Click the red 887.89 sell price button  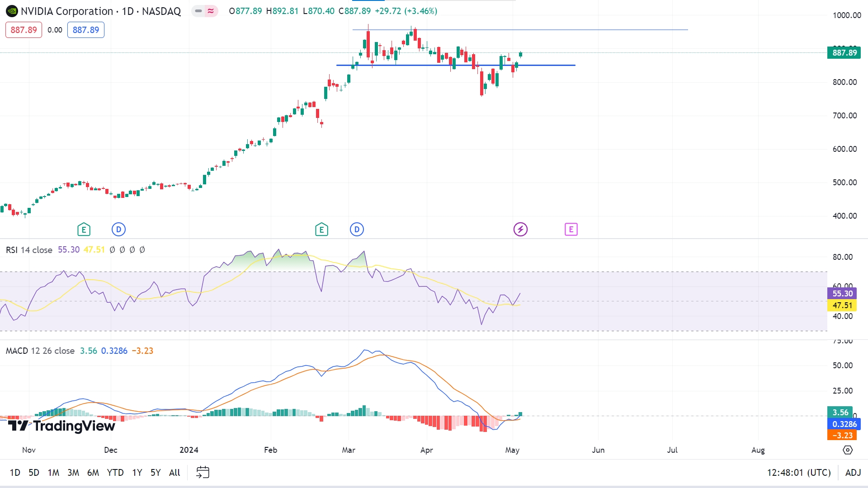click(24, 30)
